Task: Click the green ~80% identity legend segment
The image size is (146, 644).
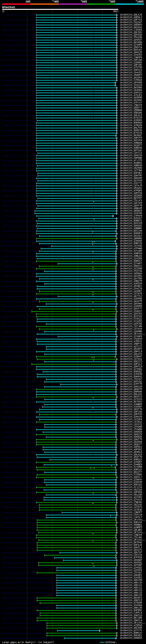Action: click(x=101, y=4)
